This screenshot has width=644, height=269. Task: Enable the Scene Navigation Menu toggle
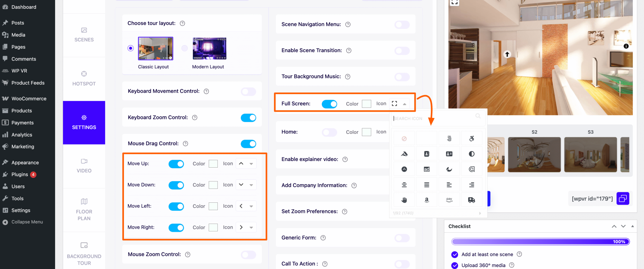pos(402,25)
